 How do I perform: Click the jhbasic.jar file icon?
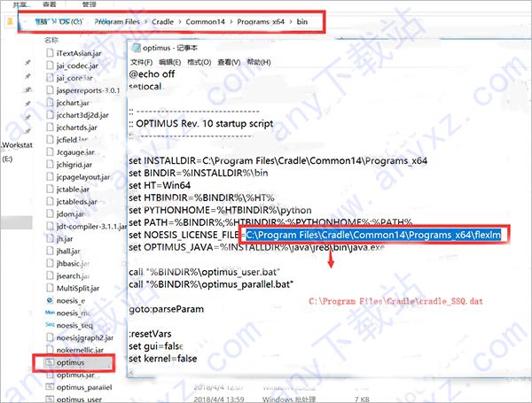(x=50, y=263)
